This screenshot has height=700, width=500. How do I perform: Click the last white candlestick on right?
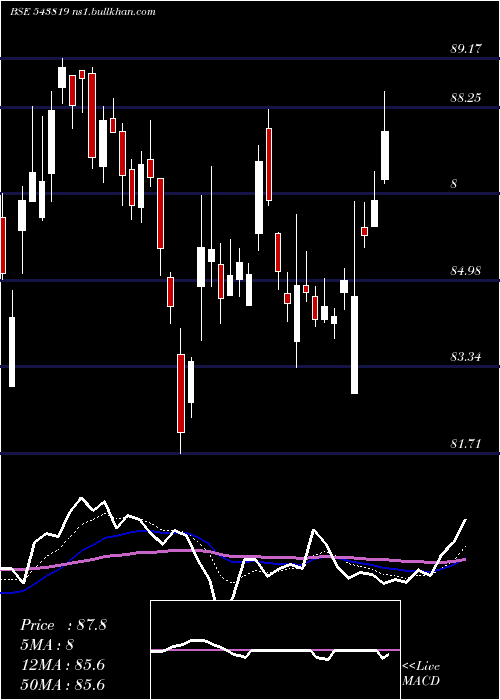point(385,155)
